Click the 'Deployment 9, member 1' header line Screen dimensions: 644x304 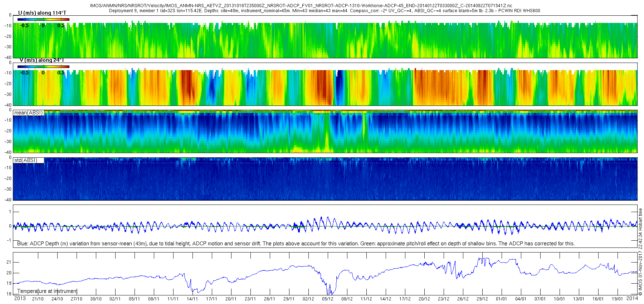click(x=325, y=11)
